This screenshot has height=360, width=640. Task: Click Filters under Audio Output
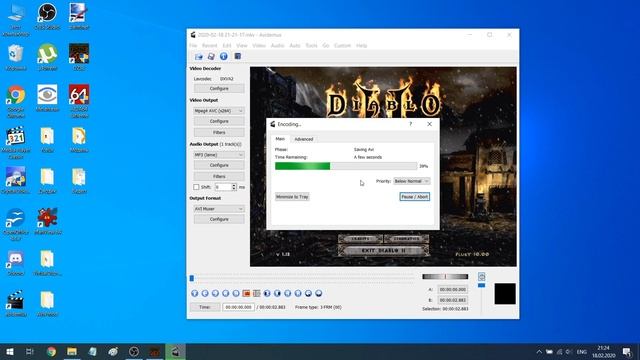[x=219, y=177]
